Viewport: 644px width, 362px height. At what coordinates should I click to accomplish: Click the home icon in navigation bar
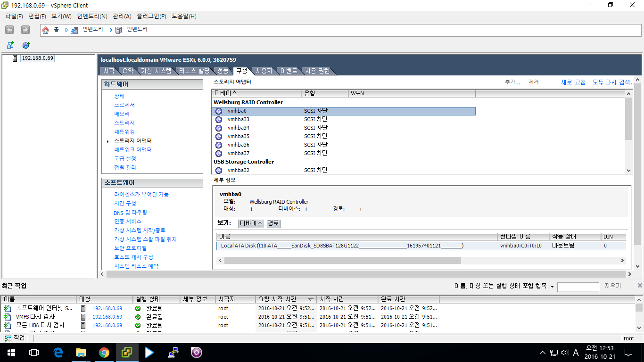tap(46, 30)
